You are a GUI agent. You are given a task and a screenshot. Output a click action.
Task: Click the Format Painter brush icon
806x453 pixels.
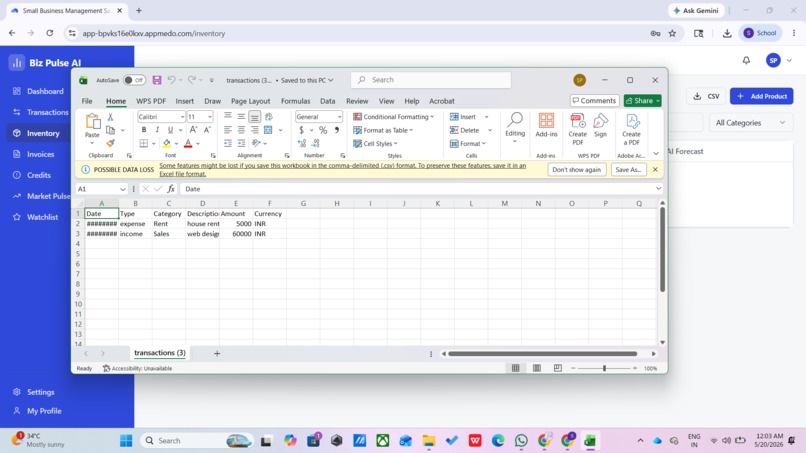tap(110, 143)
